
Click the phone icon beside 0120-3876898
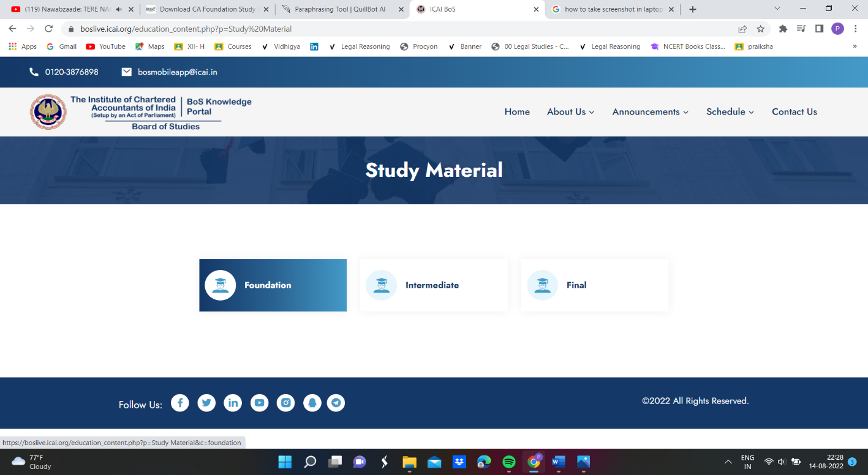33,72
